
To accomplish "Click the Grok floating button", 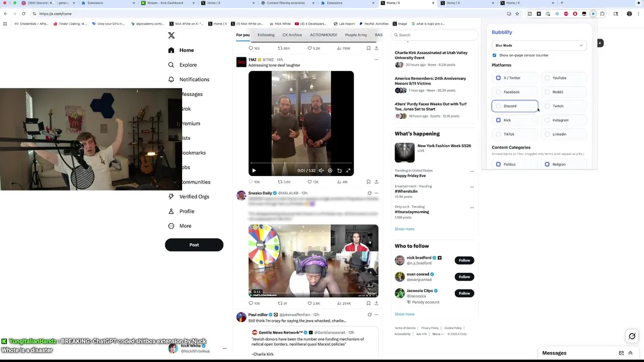I will point(632,336).
